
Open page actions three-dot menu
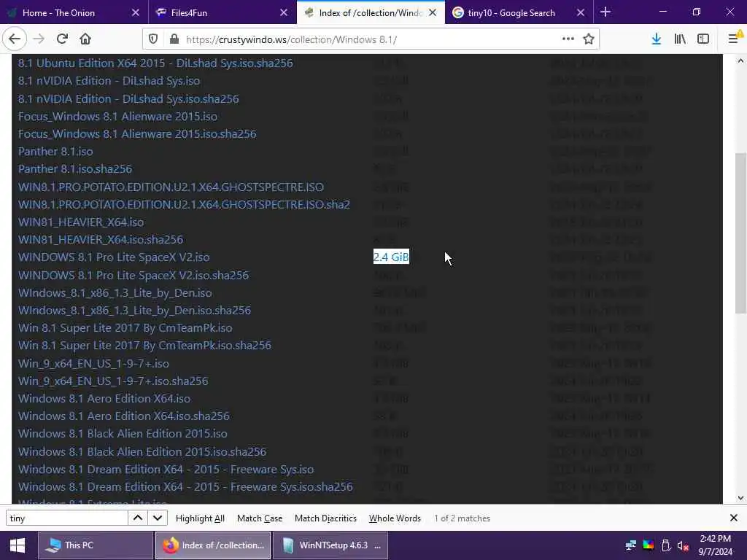(568, 39)
